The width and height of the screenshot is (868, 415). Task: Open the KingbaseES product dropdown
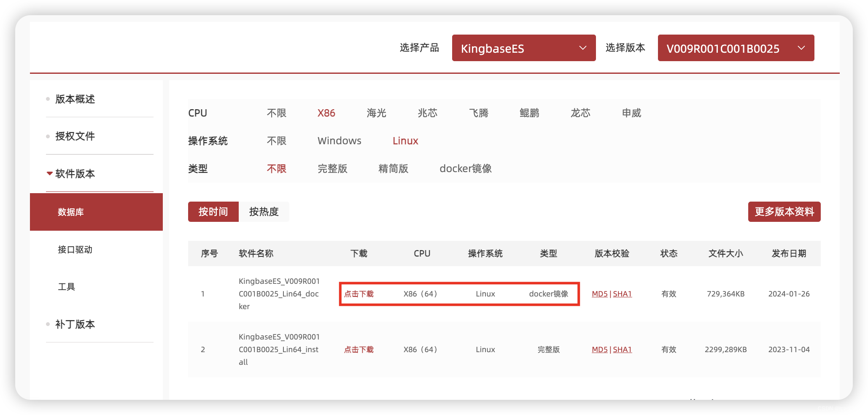523,48
